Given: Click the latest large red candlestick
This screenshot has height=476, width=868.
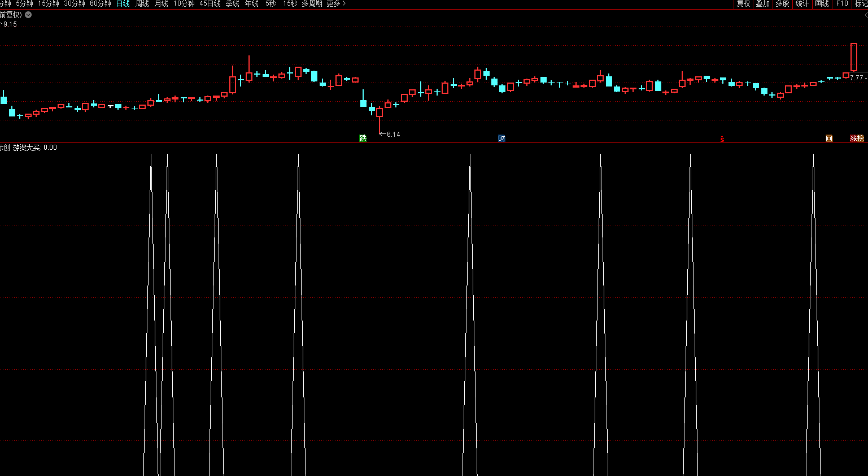Looking at the screenshot, I should click(854, 57).
